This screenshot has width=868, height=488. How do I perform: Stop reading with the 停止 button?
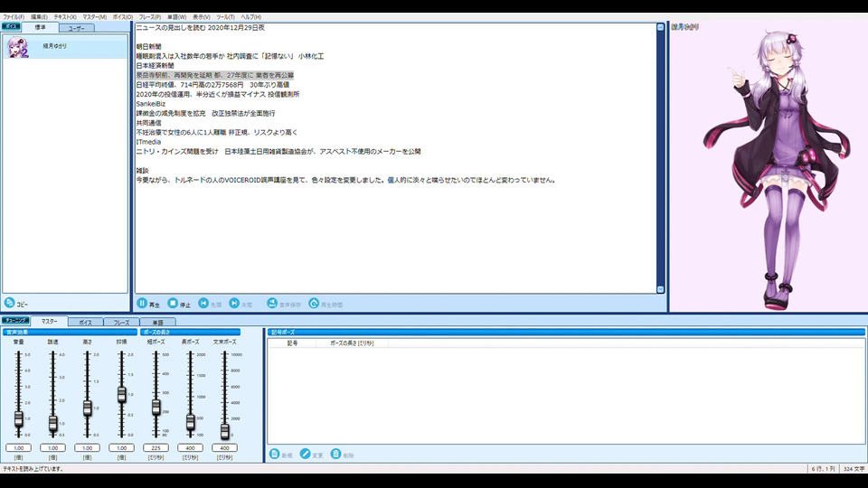point(179,304)
